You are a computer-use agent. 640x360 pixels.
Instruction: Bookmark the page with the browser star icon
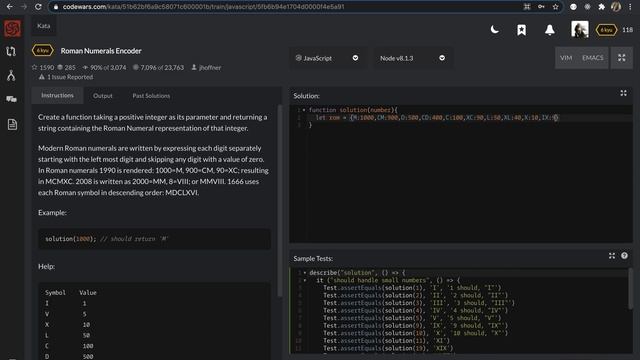click(x=555, y=7)
